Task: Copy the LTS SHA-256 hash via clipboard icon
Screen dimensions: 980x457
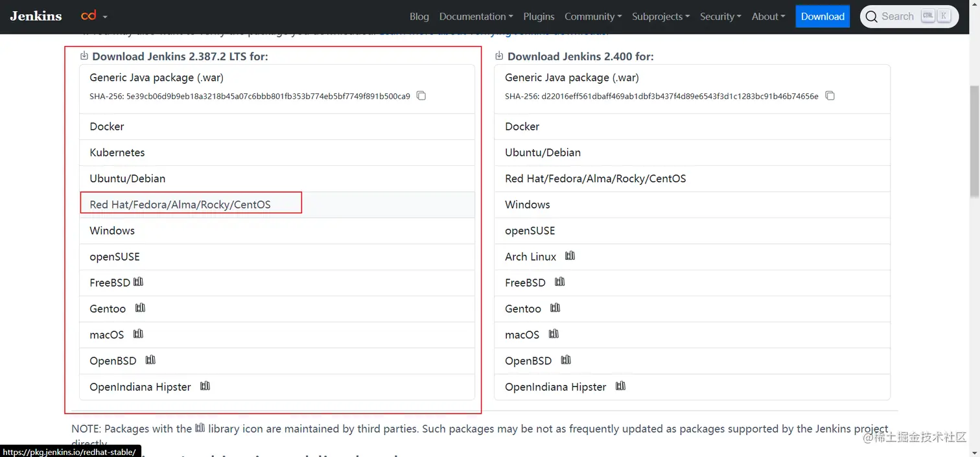Action: (421, 96)
